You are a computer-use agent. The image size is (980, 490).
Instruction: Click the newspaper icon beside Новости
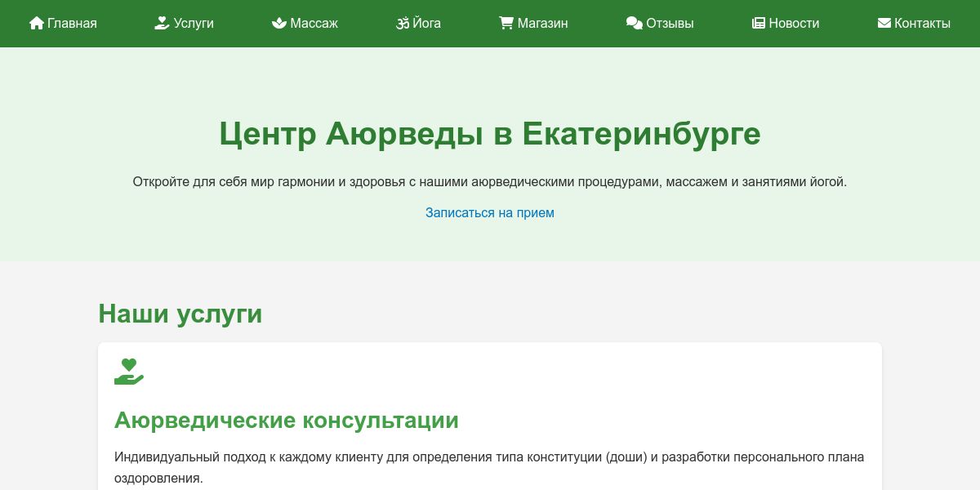pos(759,24)
